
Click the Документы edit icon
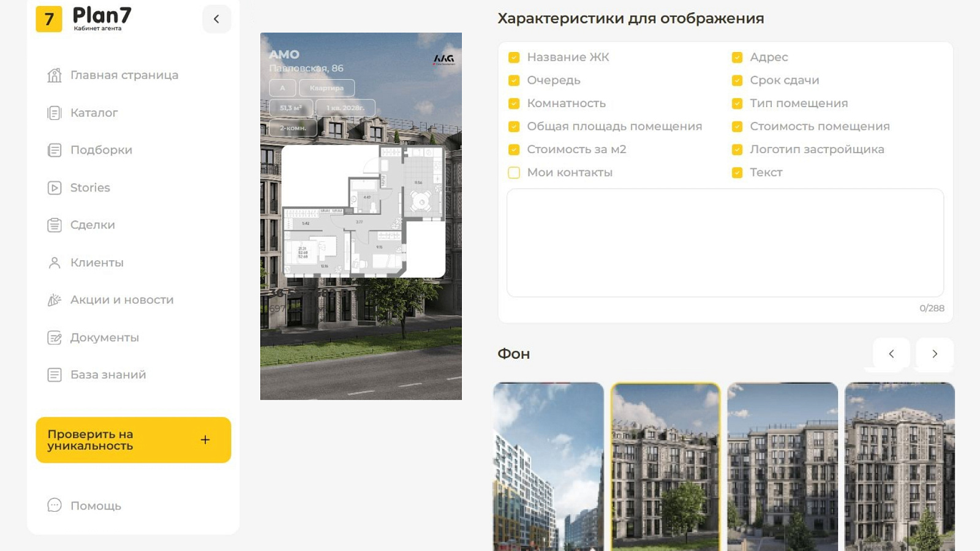click(55, 337)
